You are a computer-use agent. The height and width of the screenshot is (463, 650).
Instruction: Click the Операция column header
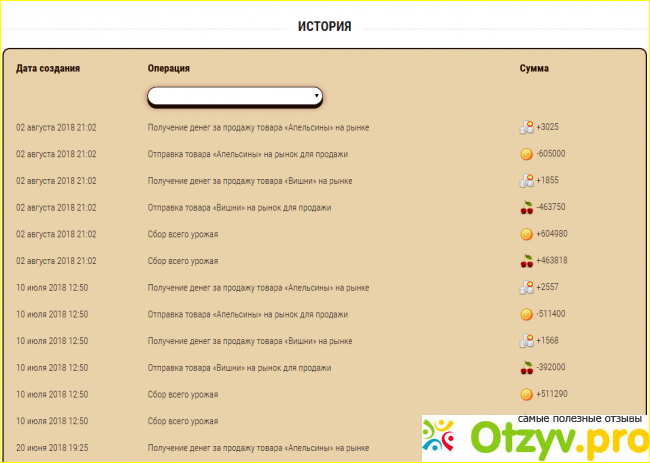[x=169, y=68]
